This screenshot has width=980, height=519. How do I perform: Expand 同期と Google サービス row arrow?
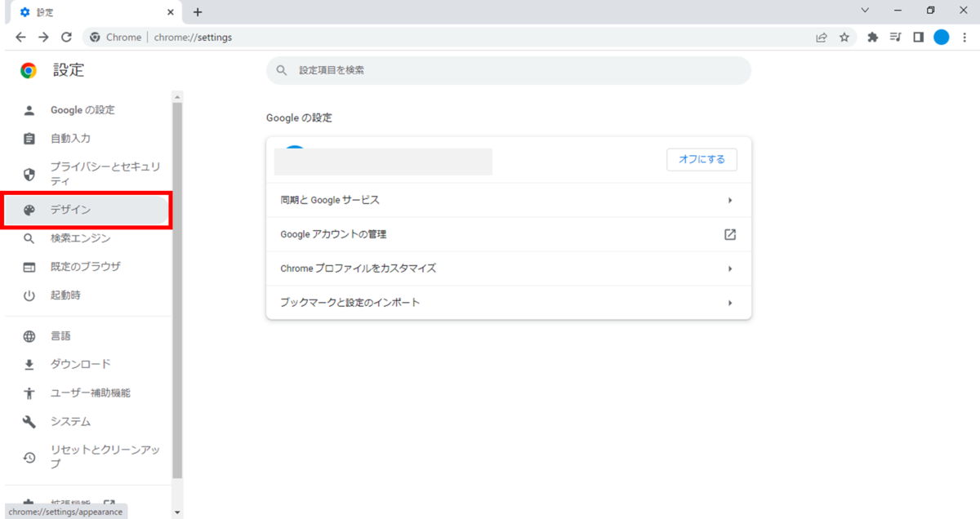tap(729, 200)
